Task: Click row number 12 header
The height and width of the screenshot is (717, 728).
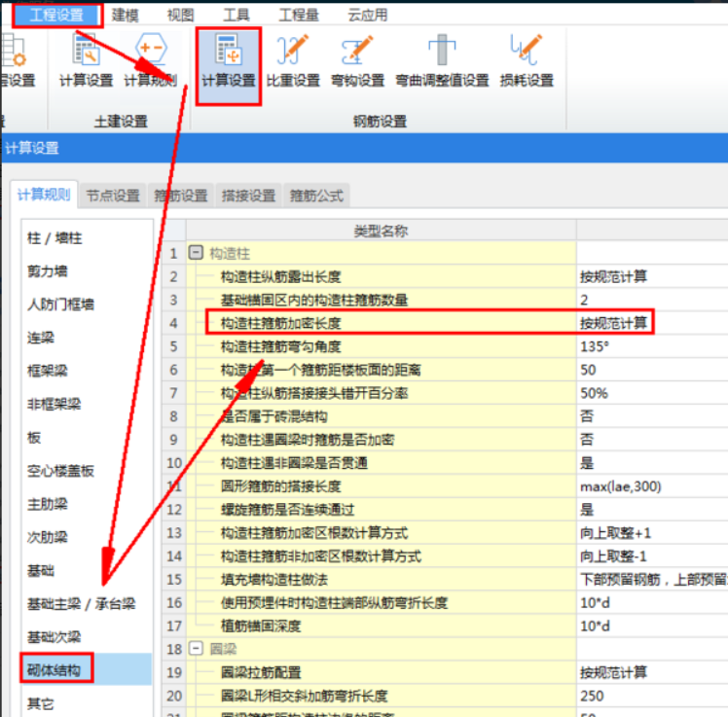Action: [x=174, y=510]
